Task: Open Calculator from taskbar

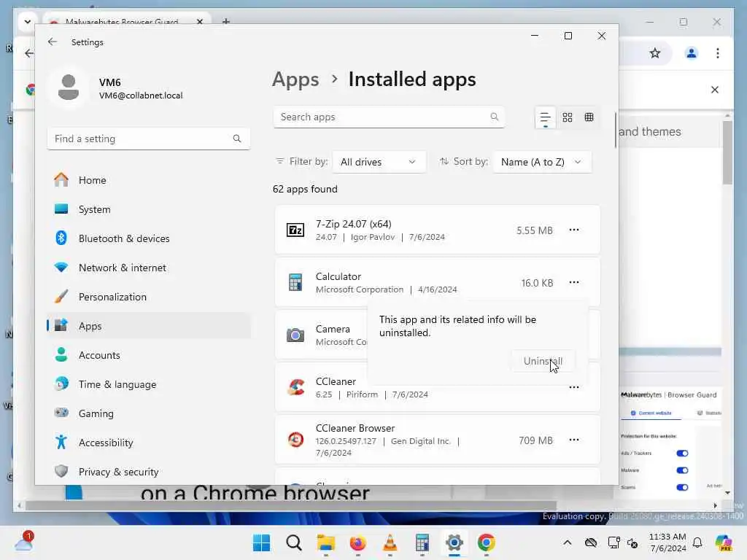Action: tap(422, 542)
